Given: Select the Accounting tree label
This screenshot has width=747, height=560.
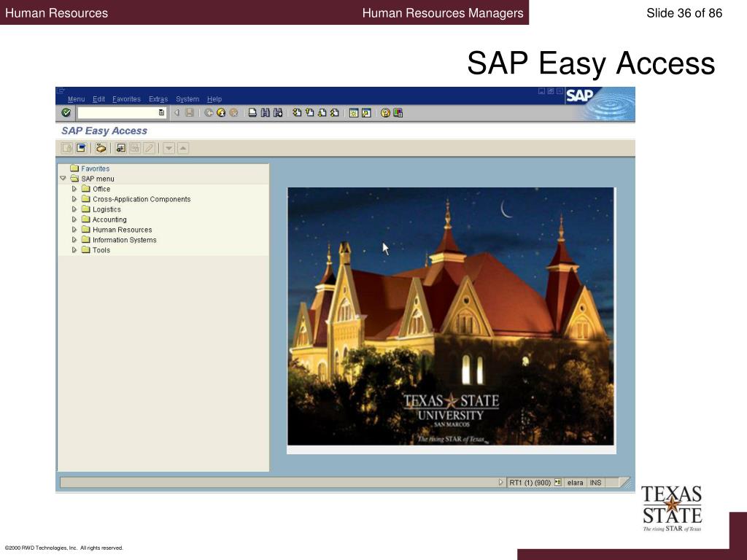Looking at the screenshot, I should pos(109,219).
